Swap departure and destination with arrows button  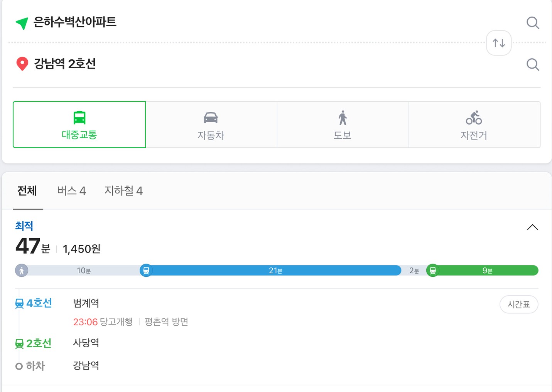click(x=498, y=43)
